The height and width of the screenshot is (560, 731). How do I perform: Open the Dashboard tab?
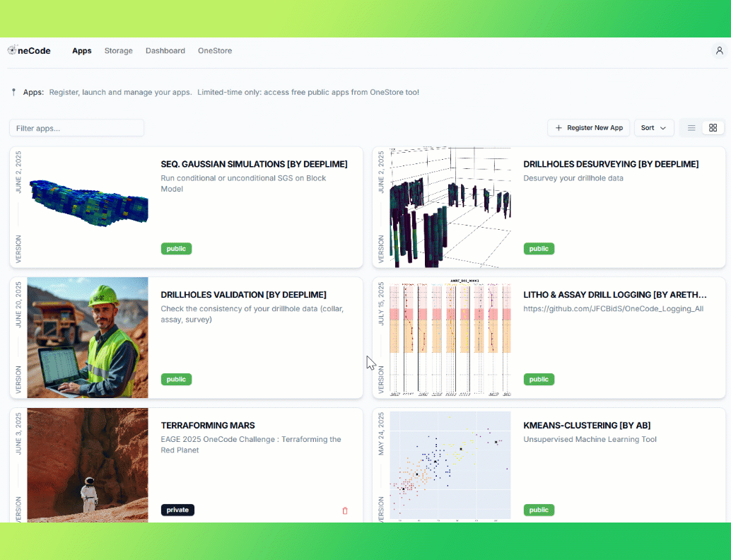point(165,51)
